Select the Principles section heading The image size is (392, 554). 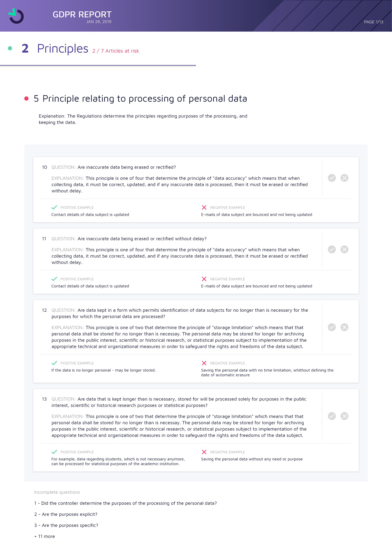point(62,49)
